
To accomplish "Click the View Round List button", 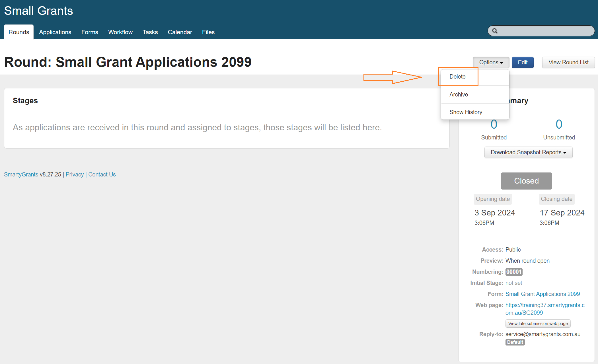I will tap(568, 62).
